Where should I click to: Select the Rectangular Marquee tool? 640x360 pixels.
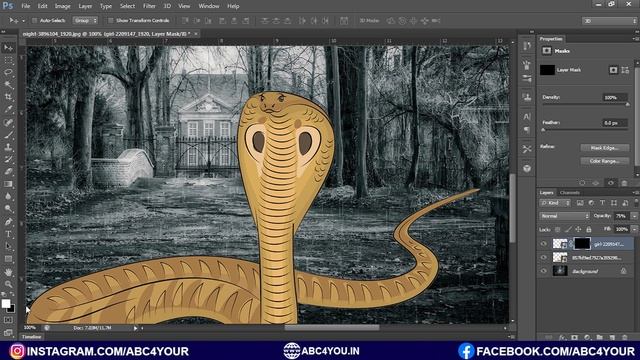[8, 60]
